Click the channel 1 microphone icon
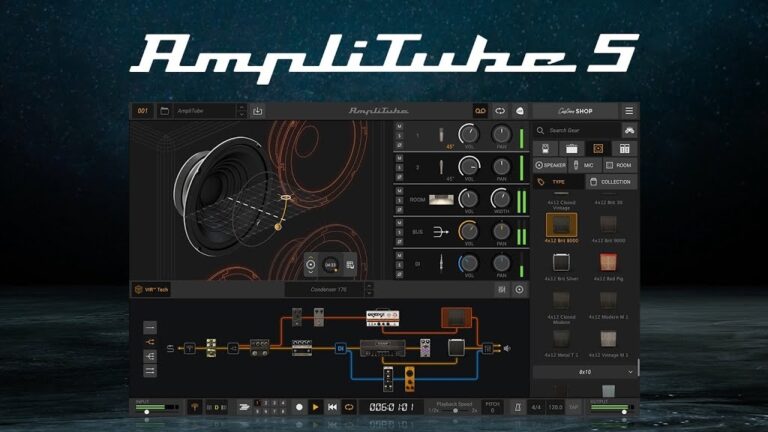Viewport: 768px width, 432px height. [x=441, y=135]
